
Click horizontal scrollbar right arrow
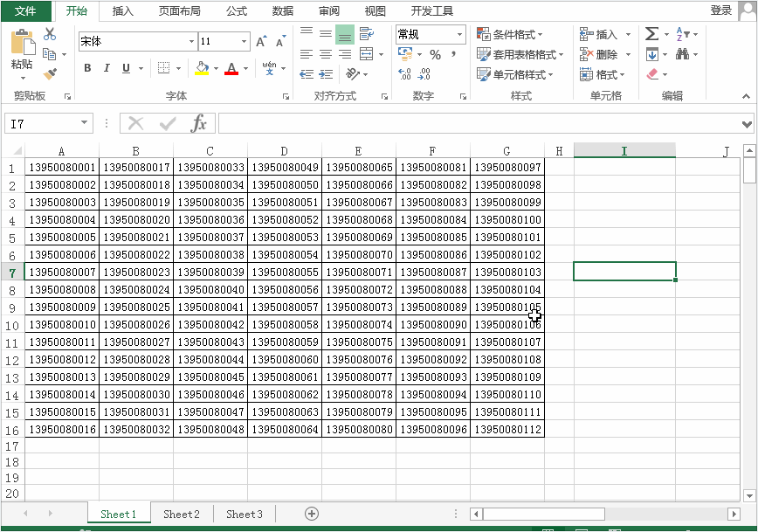[734, 514]
